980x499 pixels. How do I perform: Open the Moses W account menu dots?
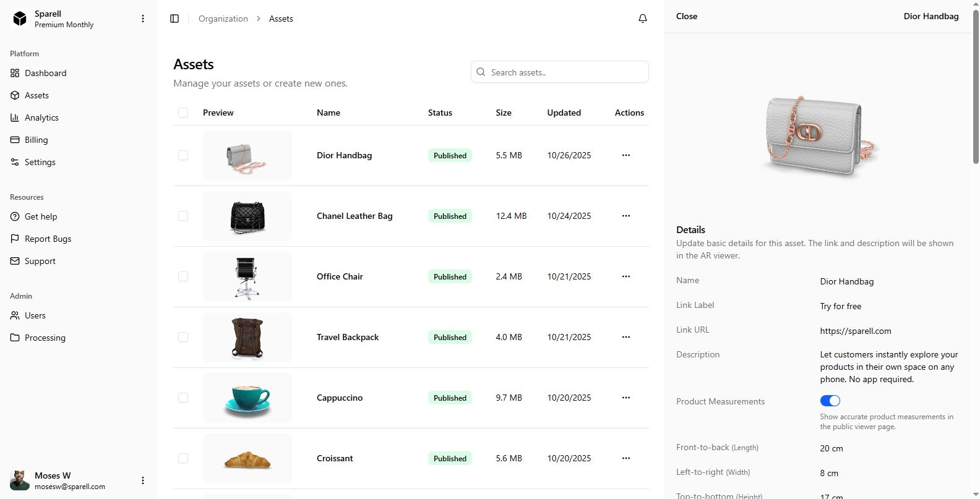143,480
